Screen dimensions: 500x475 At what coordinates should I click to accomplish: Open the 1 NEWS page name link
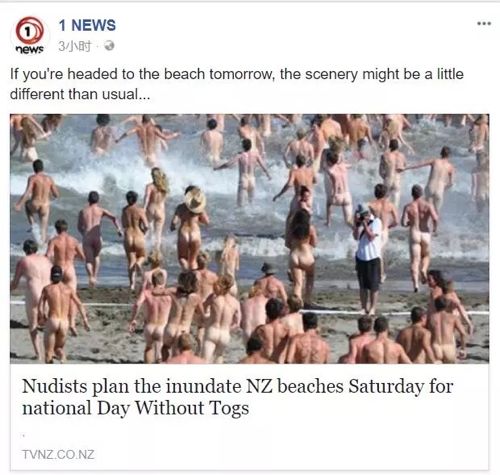click(87, 26)
